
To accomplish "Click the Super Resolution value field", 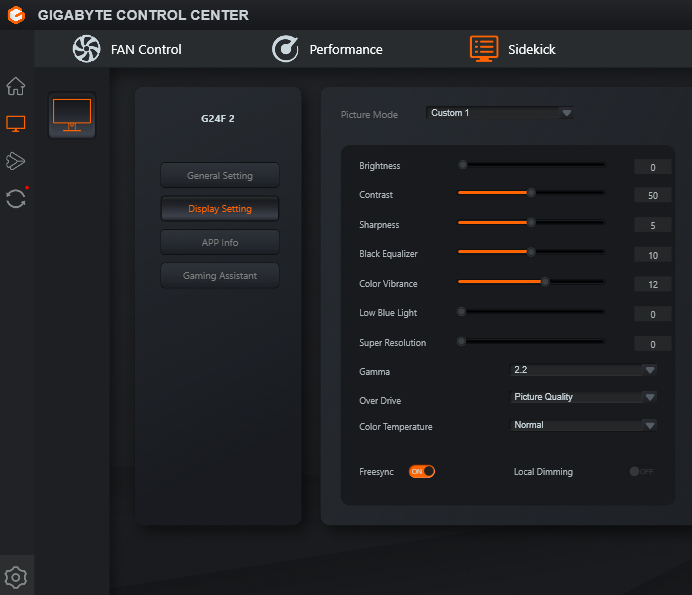I will tap(653, 344).
